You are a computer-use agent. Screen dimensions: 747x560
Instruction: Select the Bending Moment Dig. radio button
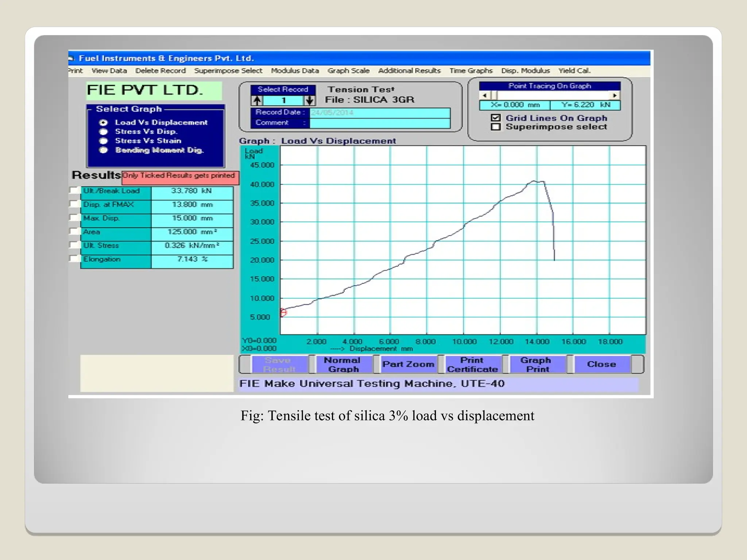coord(104,150)
